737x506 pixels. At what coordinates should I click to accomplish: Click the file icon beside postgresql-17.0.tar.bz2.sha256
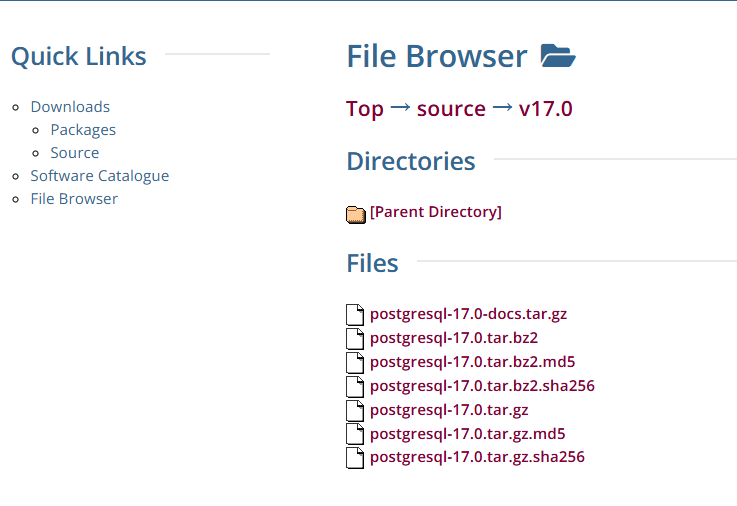click(355, 387)
